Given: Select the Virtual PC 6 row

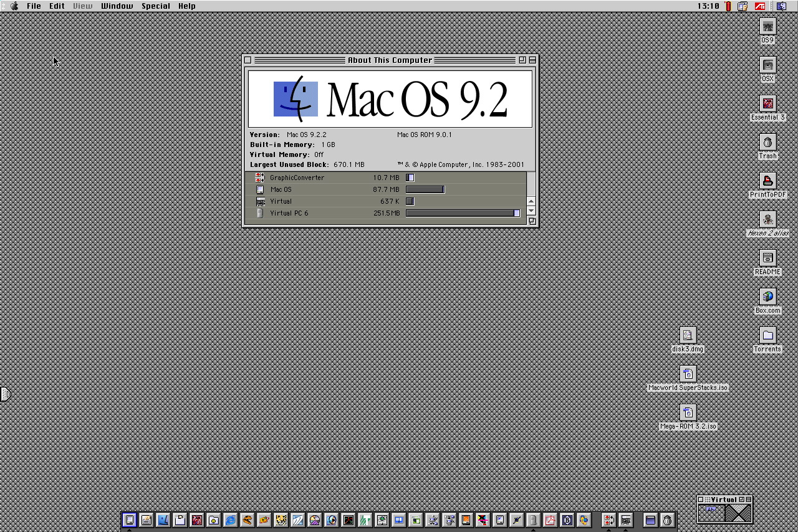Looking at the screenshot, I should 386,213.
